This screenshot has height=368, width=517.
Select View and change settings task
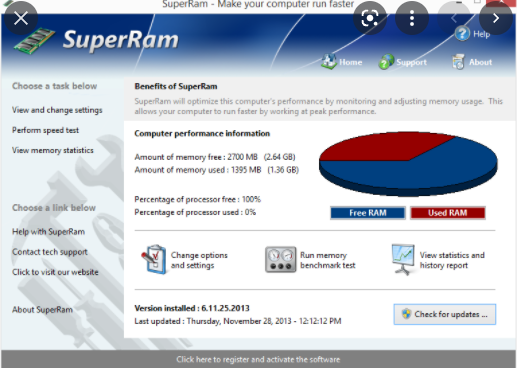pos(57,110)
